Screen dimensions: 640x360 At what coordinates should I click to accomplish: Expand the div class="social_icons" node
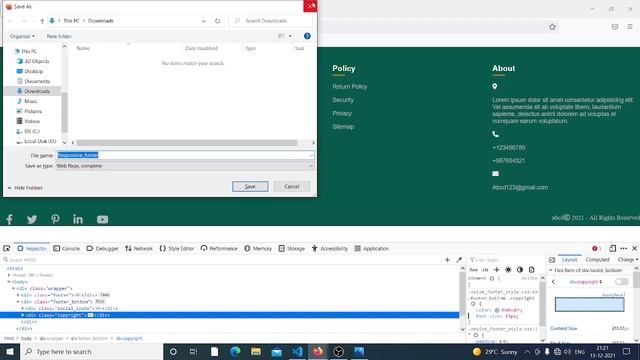pyautogui.click(x=22, y=308)
